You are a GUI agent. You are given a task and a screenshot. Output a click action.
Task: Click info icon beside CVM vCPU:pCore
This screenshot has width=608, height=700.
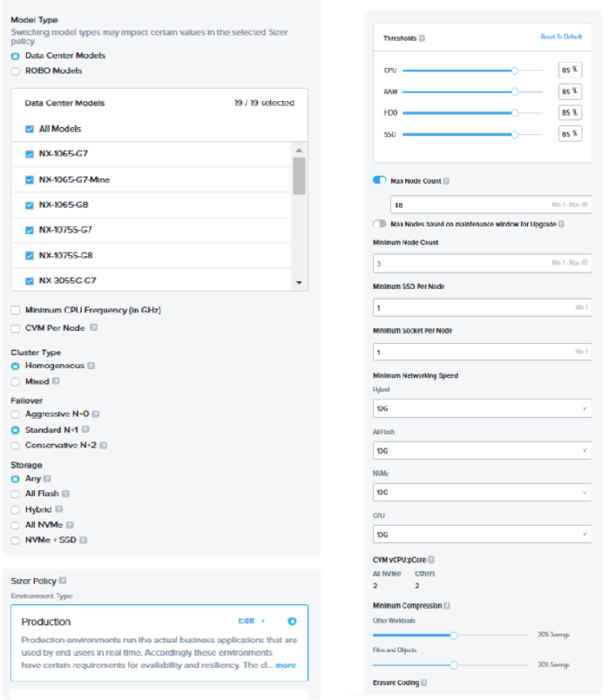tap(431, 560)
